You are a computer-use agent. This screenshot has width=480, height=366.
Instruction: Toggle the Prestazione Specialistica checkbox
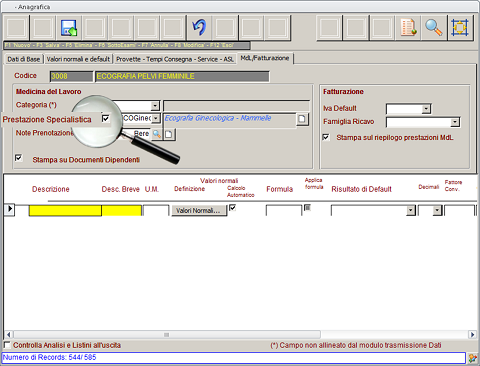click(106, 118)
